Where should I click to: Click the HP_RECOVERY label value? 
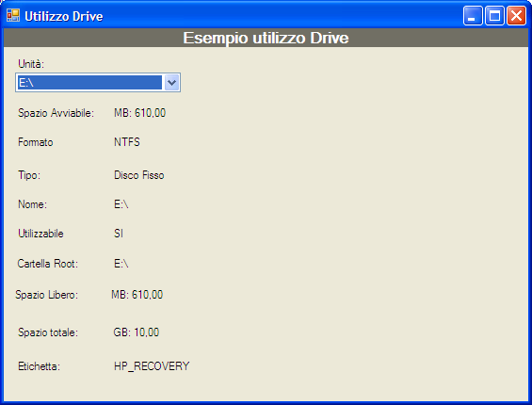pyautogui.click(x=152, y=366)
